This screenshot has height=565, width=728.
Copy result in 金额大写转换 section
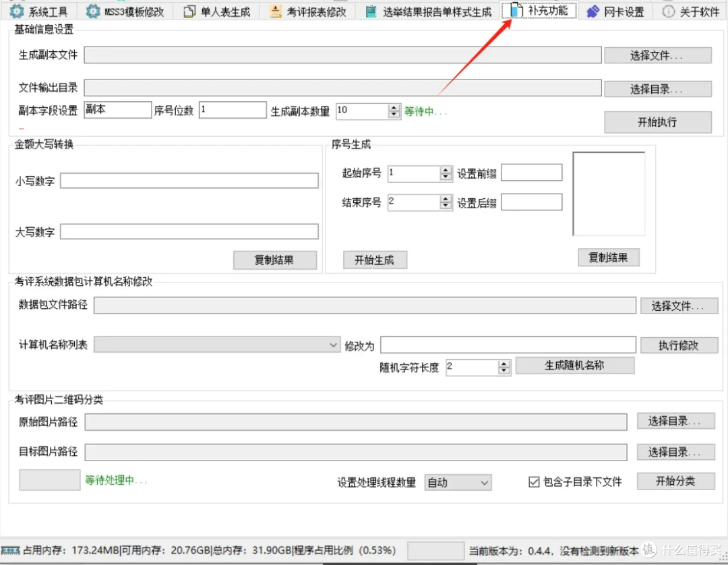[x=275, y=260]
